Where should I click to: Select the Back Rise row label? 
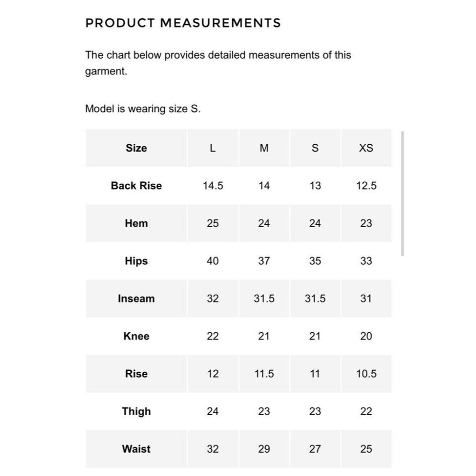[x=136, y=186]
